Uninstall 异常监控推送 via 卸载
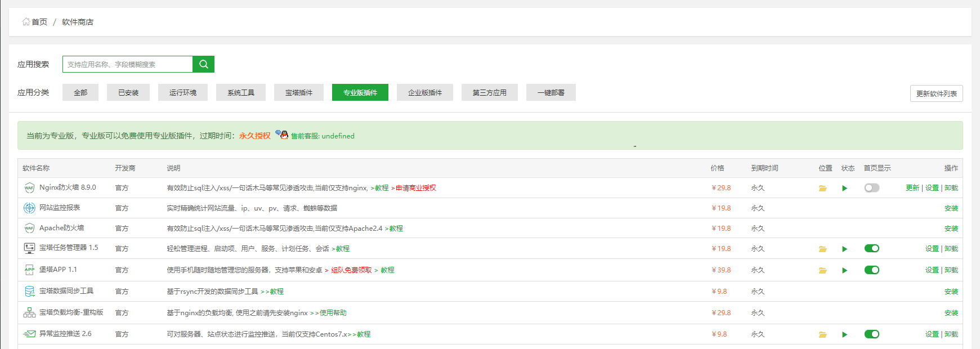980x349 pixels. [x=951, y=334]
